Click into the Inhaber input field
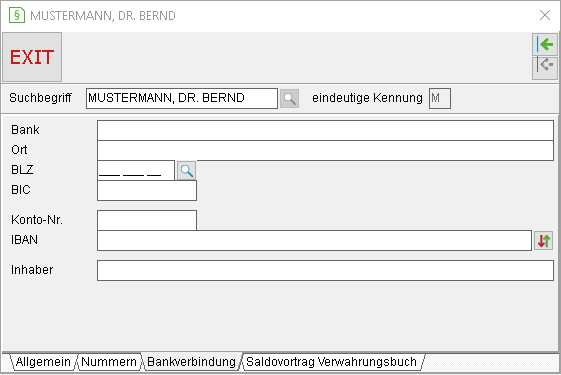 [x=325, y=271]
